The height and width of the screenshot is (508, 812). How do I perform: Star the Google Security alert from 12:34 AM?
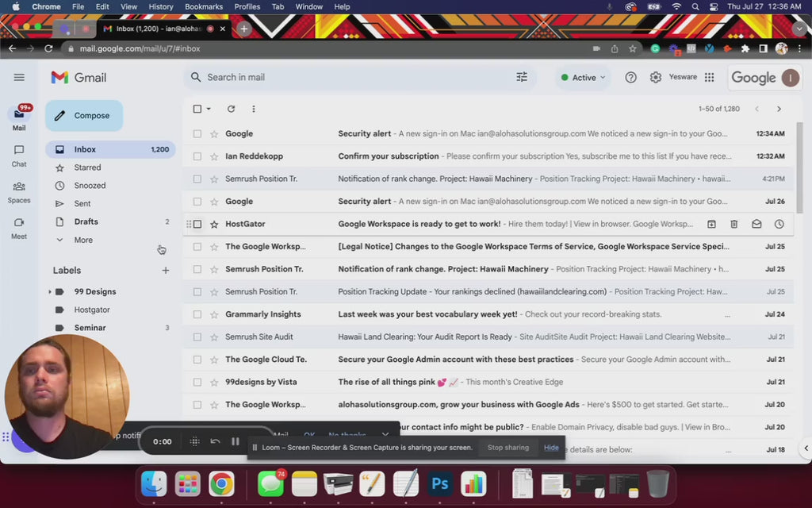[214, 133]
